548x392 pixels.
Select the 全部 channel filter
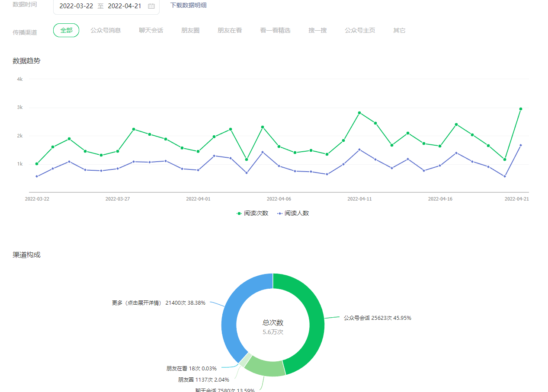pyautogui.click(x=66, y=30)
